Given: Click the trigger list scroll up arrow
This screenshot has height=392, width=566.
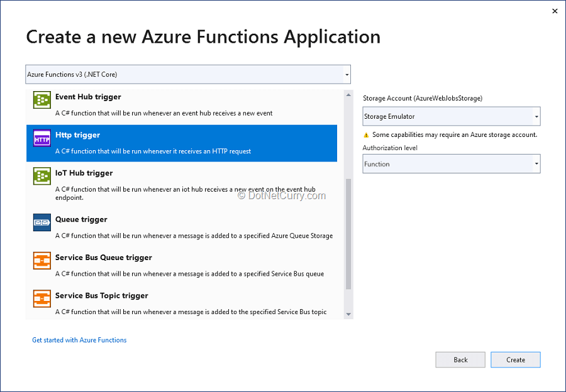Looking at the screenshot, I should [x=348, y=95].
